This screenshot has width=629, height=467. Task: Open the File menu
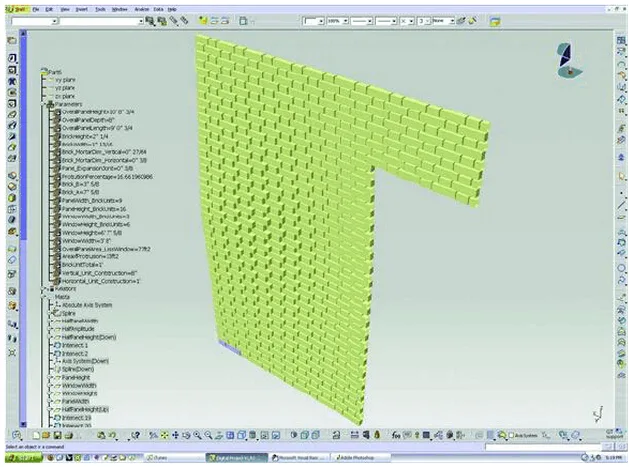[36, 9]
